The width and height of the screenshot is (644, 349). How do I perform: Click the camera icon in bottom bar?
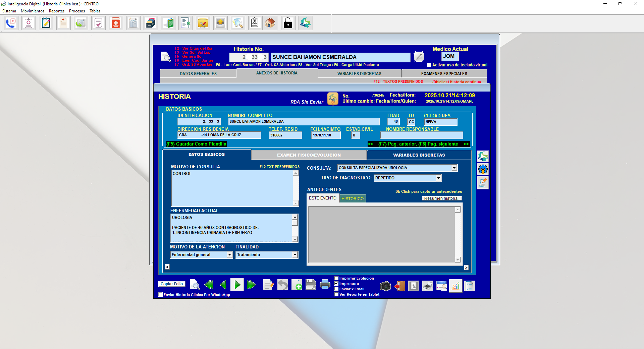tap(385, 286)
